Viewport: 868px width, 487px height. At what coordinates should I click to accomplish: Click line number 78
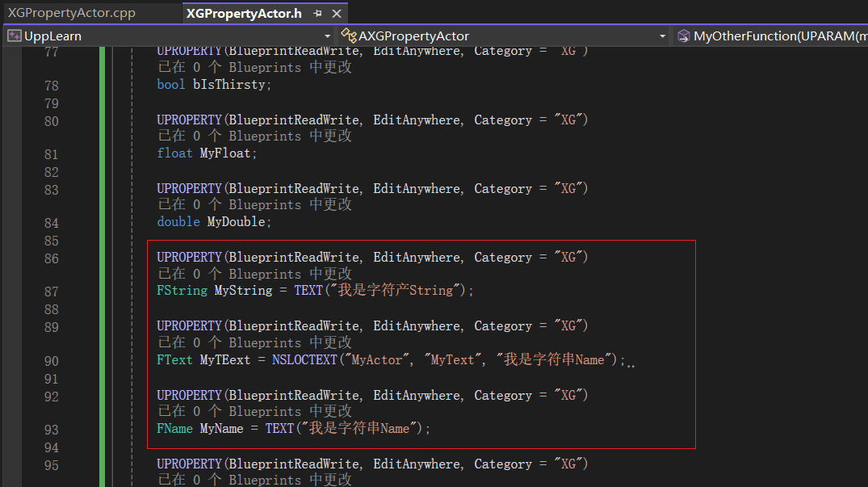coord(52,86)
